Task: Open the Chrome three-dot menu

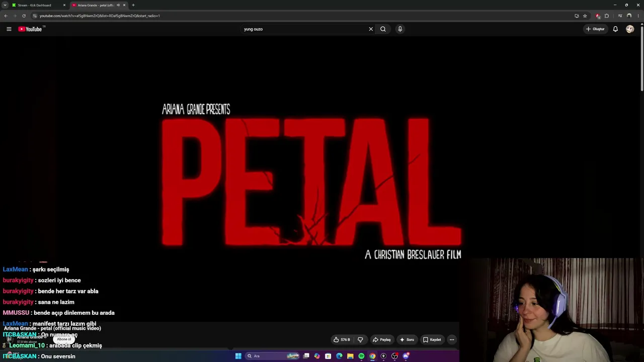Action: (x=638, y=16)
